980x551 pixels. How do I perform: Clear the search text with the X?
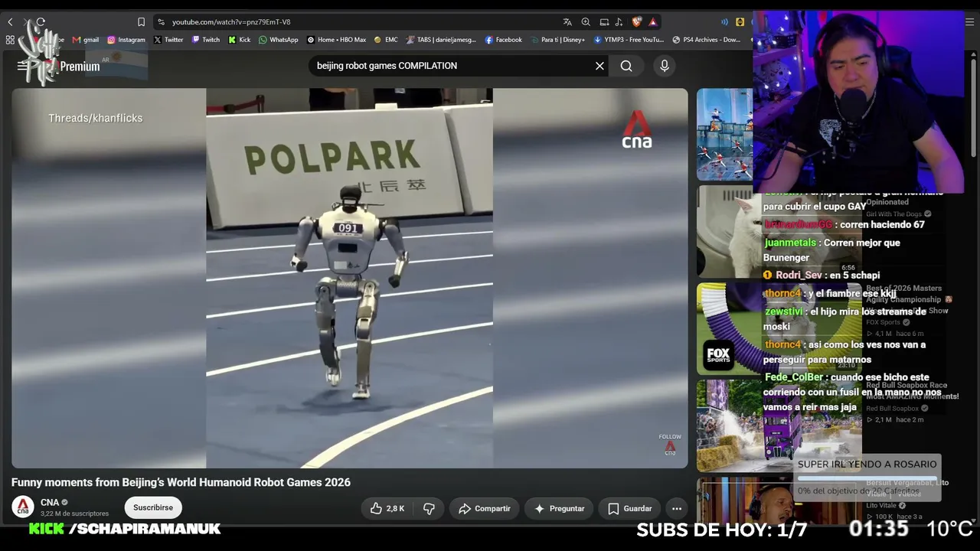point(599,66)
